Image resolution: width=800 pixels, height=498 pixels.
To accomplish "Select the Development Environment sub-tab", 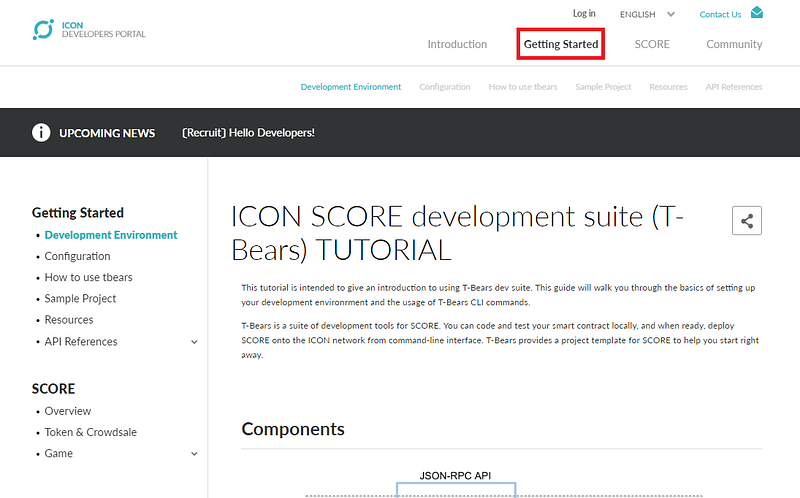I will pyautogui.click(x=351, y=87).
